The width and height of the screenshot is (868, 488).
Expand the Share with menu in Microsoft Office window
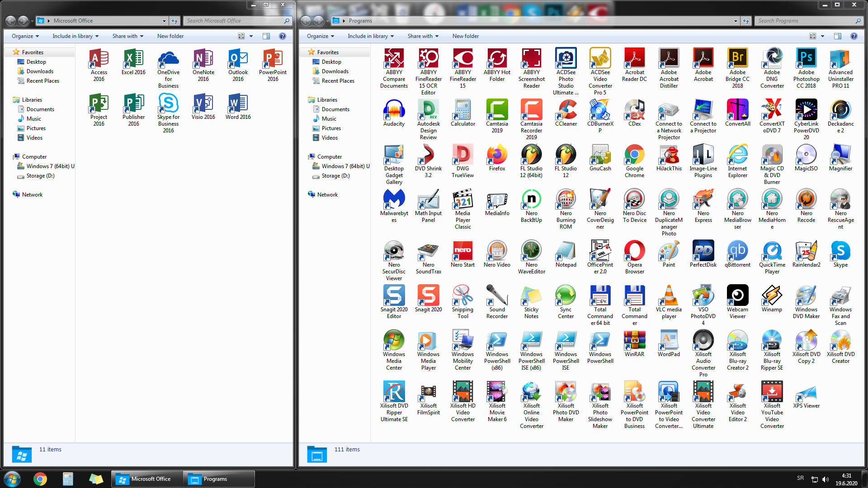click(127, 36)
